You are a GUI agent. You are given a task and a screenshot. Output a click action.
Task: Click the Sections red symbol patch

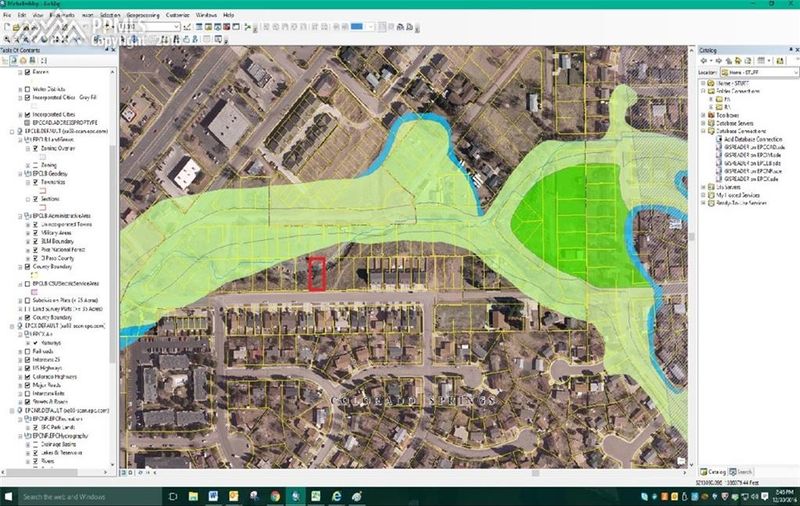pyautogui.click(x=42, y=207)
